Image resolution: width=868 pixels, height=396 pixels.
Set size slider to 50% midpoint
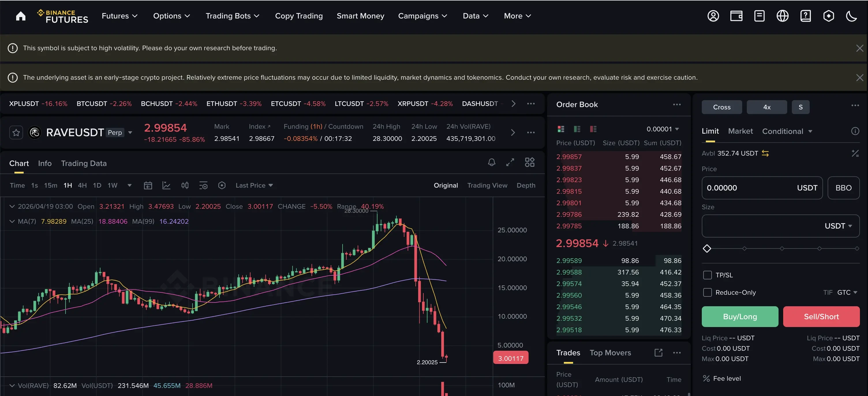[x=782, y=249]
